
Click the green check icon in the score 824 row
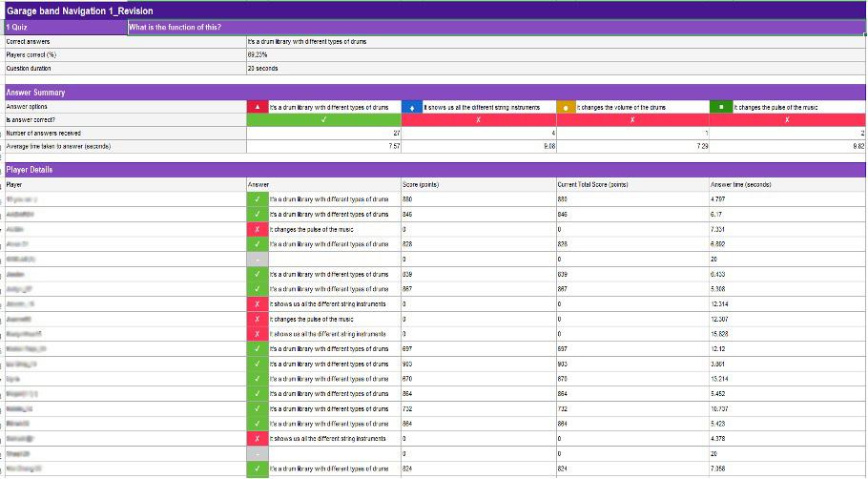(x=258, y=469)
